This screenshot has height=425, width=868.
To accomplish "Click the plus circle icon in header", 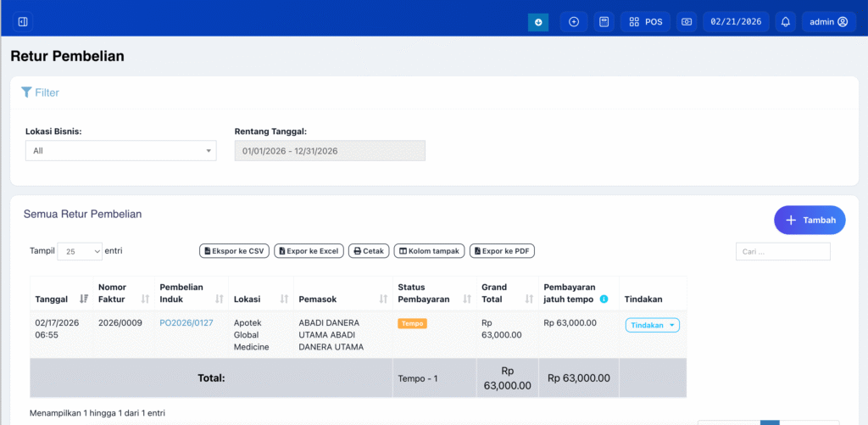I will click(x=574, y=22).
